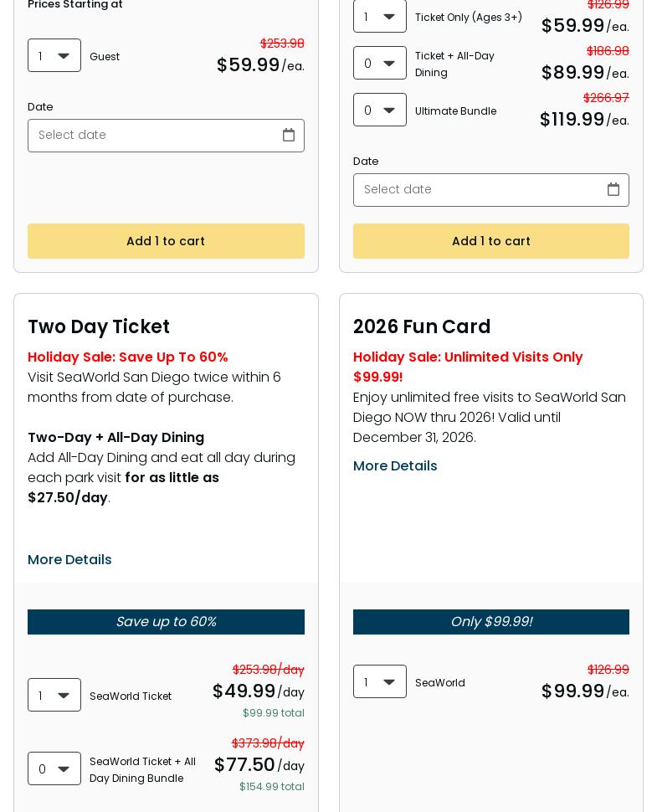The image size is (657, 812).
Task: Open Ultimate Bundle quantity dropdown
Action: tap(380, 110)
